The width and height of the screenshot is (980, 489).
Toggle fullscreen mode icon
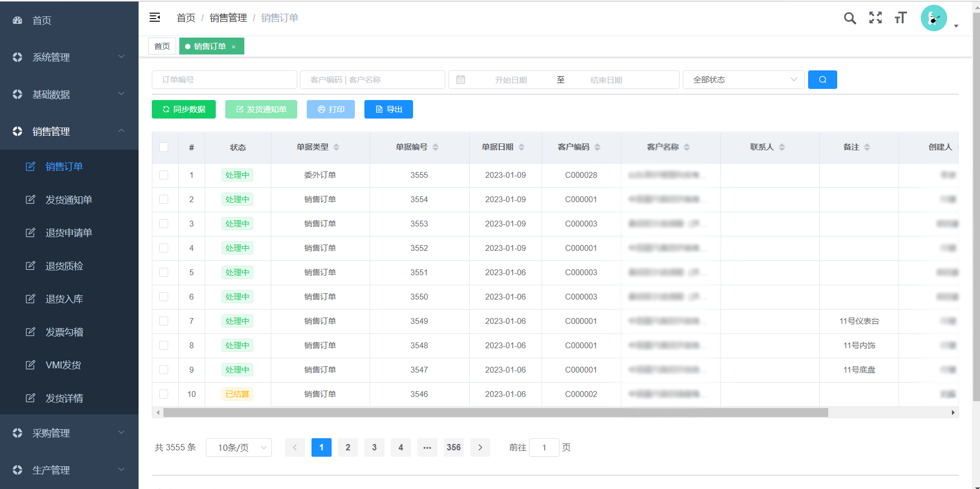coord(875,18)
